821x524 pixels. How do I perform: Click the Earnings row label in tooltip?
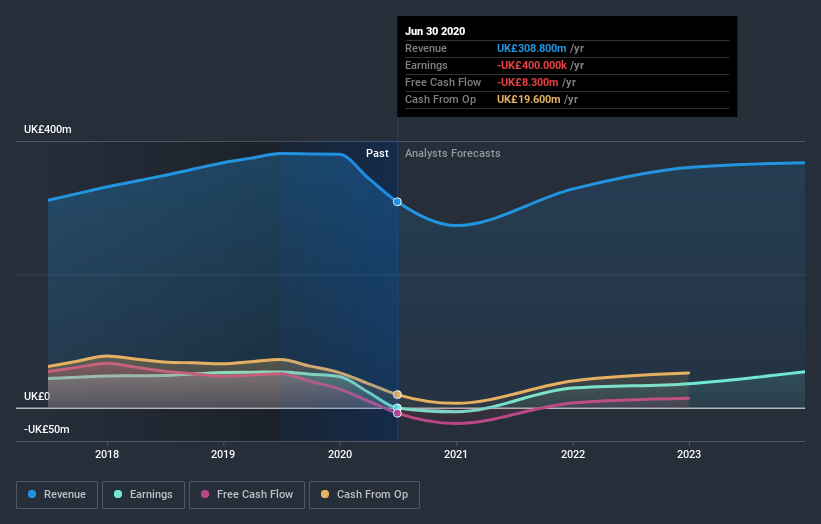(426, 65)
